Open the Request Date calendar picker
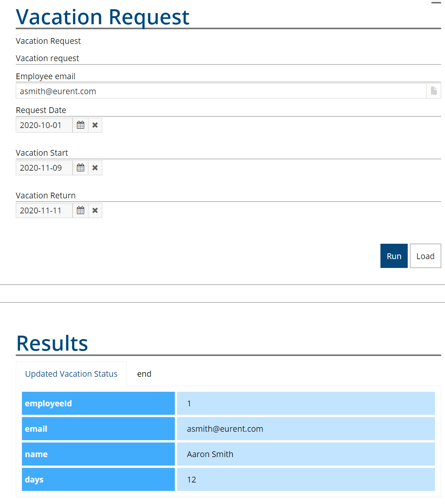Screen dimensions: 445x504 coord(80,125)
